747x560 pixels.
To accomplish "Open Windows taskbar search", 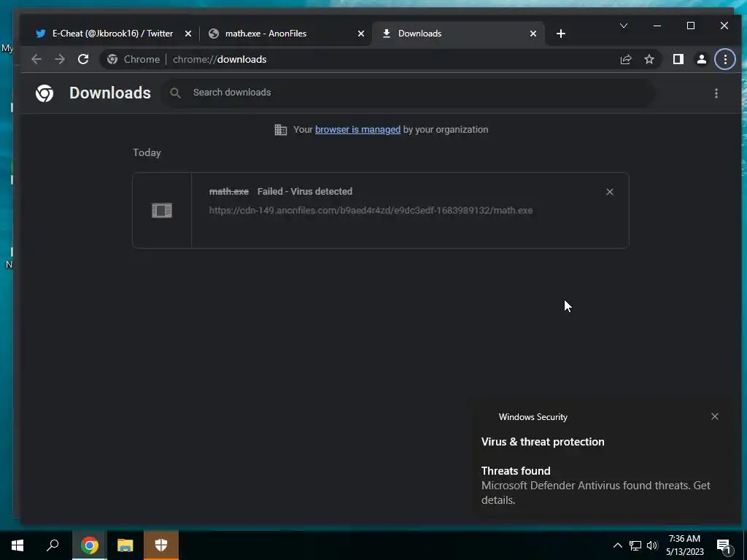I will click(x=53, y=545).
